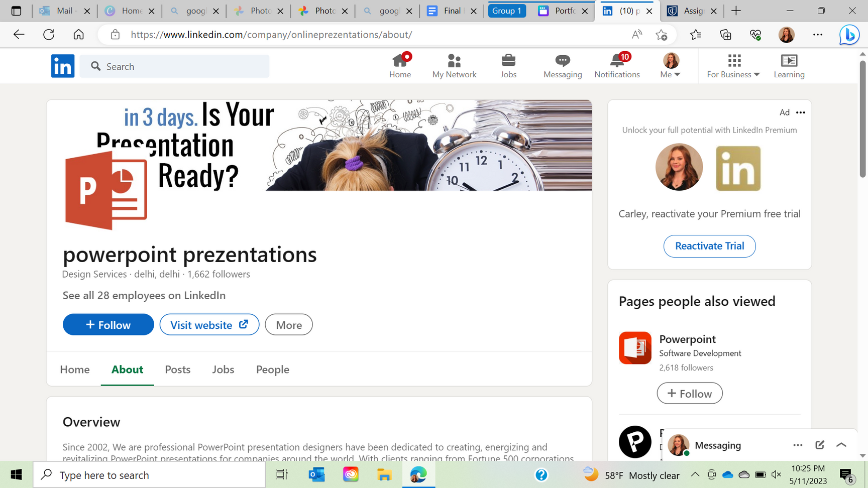Open the Jobs briefcase icon
Screen dimensions: 868x488
pyautogui.click(x=508, y=66)
